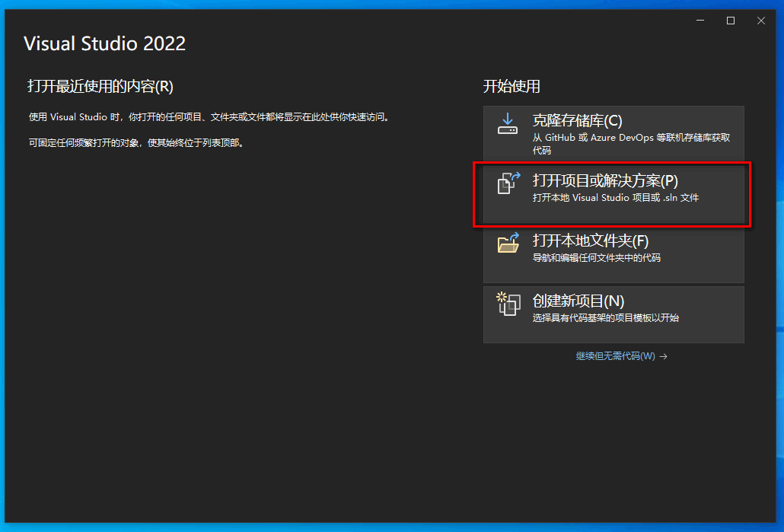Click the arrow icon after 继续但无需代码(W)
The image size is (784, 532).
[x=661, y=355]
